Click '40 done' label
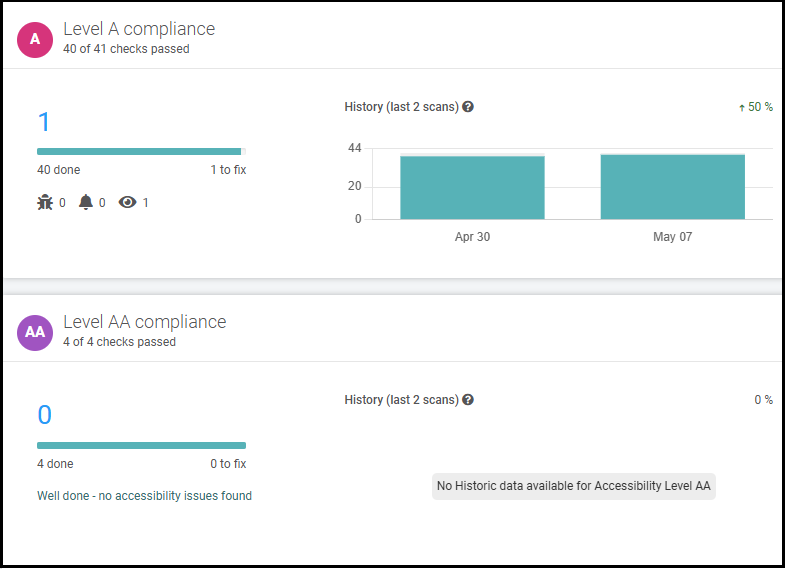The width and height of the screenshot is (785, 569). pos(59,170)
